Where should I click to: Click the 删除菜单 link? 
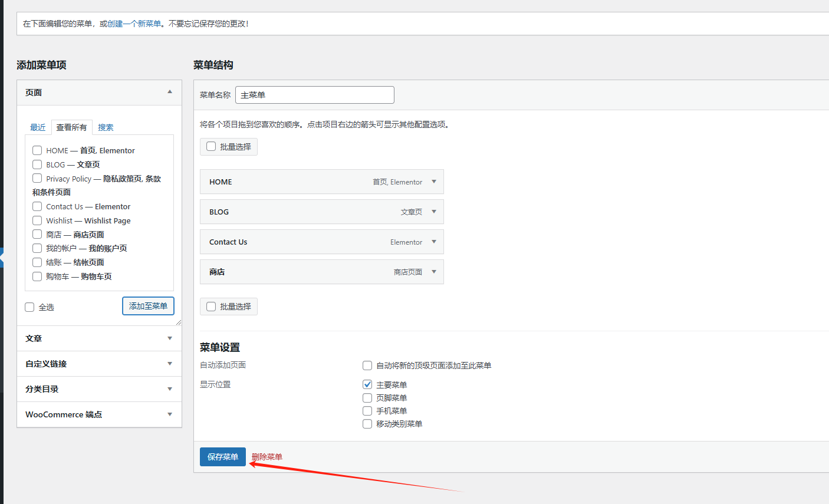click(x=266, y=457)
